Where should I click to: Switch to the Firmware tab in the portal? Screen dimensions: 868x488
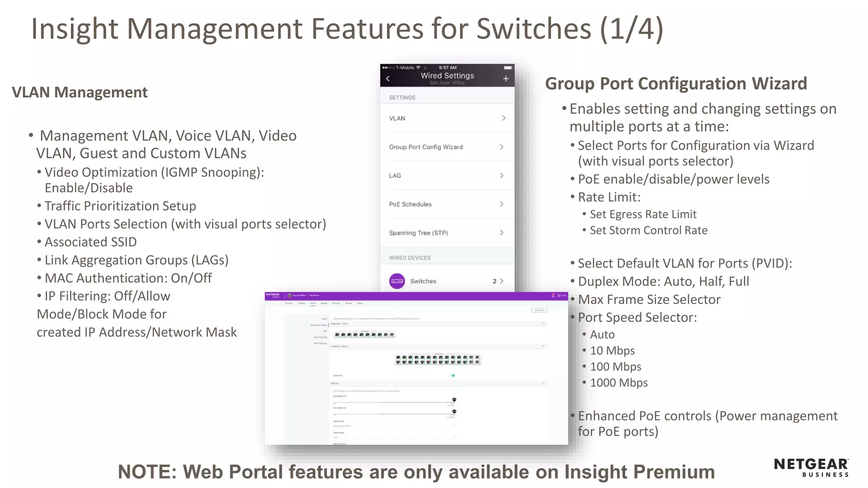[x=336, y=303]
